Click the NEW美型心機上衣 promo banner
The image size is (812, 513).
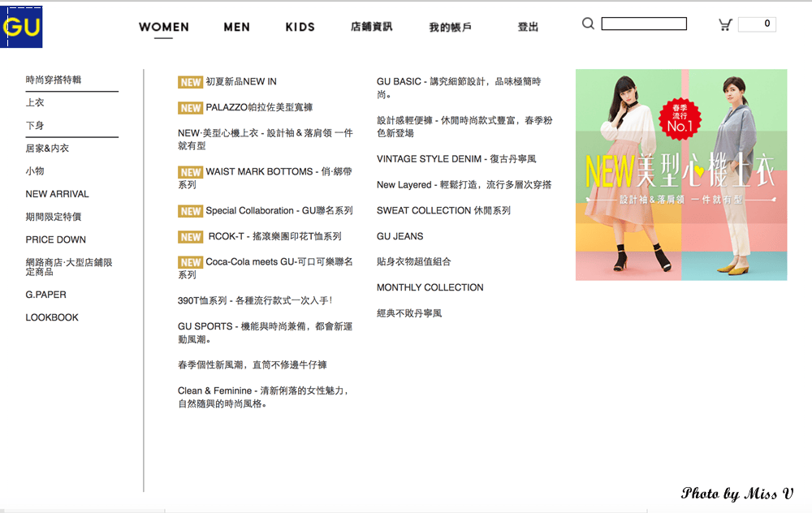pyautogui.click(x=681, y=175)
